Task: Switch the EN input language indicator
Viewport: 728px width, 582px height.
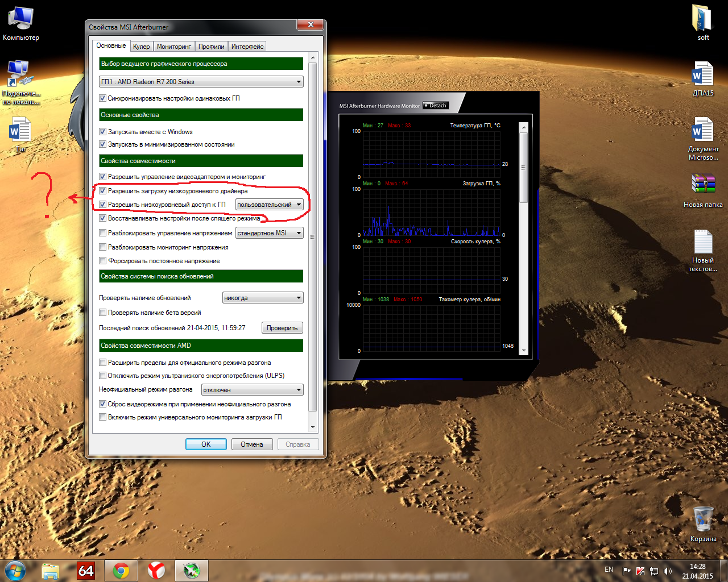Action: coord(609,569)
